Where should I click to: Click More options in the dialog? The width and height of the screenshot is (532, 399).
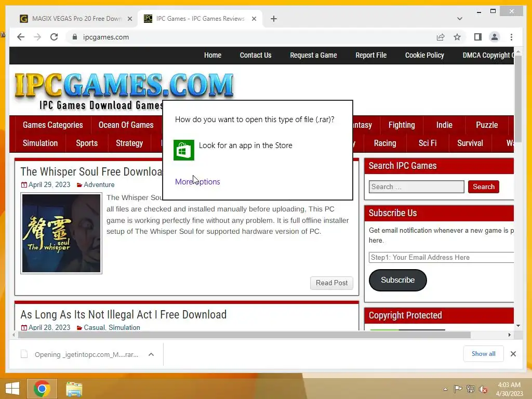[x=197, y=182]
